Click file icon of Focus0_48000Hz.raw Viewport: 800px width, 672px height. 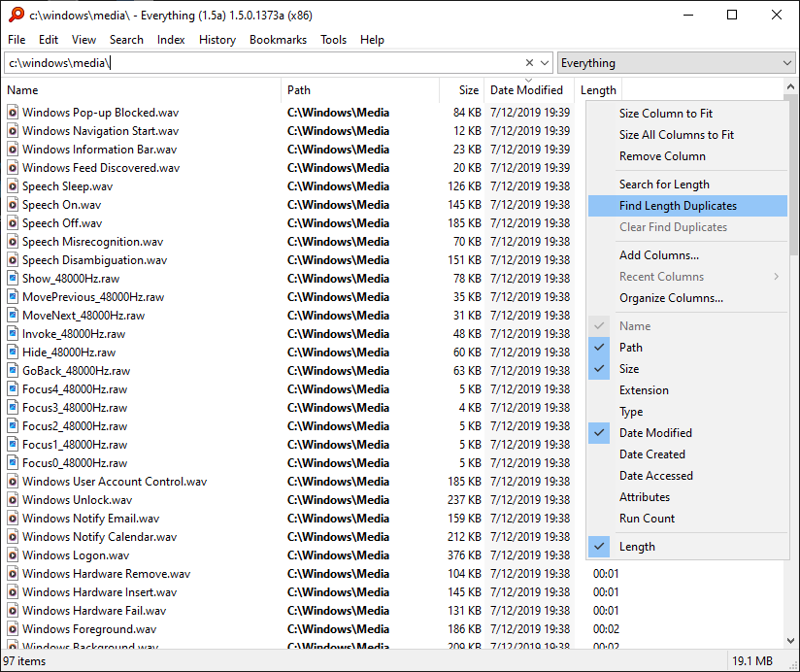coord(13,463)
